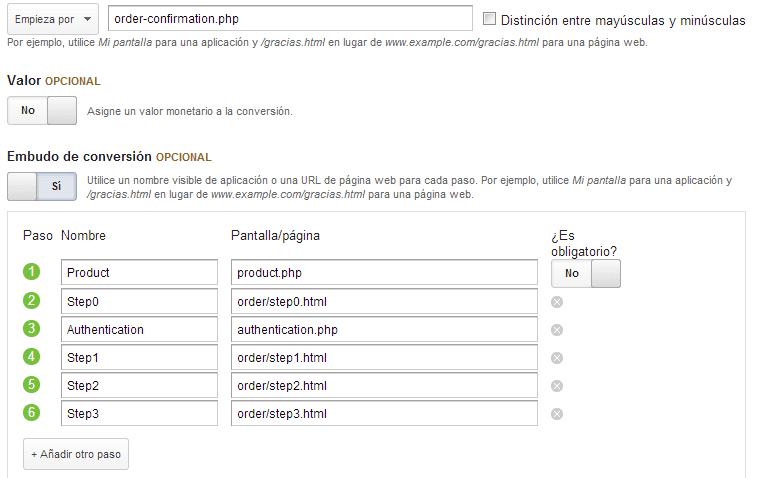Click the green step 1 badge
This screenshot has height=478, width=778.
[x=31, y=272]
